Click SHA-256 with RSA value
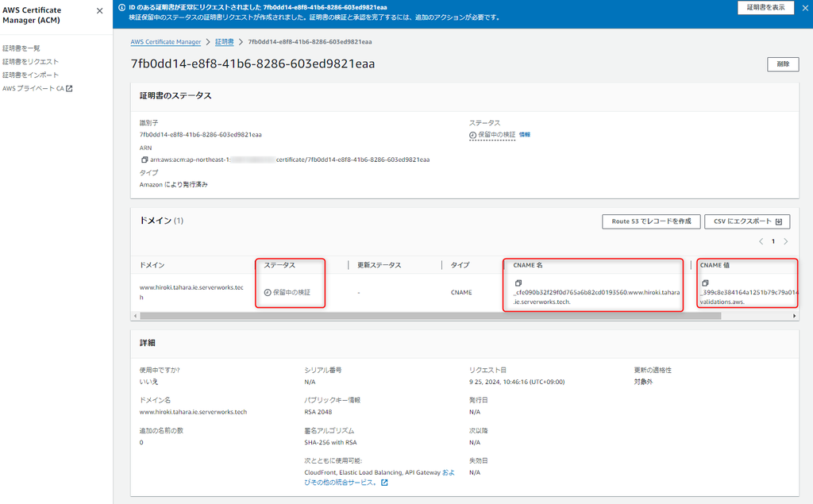 [x=330, y=443]
